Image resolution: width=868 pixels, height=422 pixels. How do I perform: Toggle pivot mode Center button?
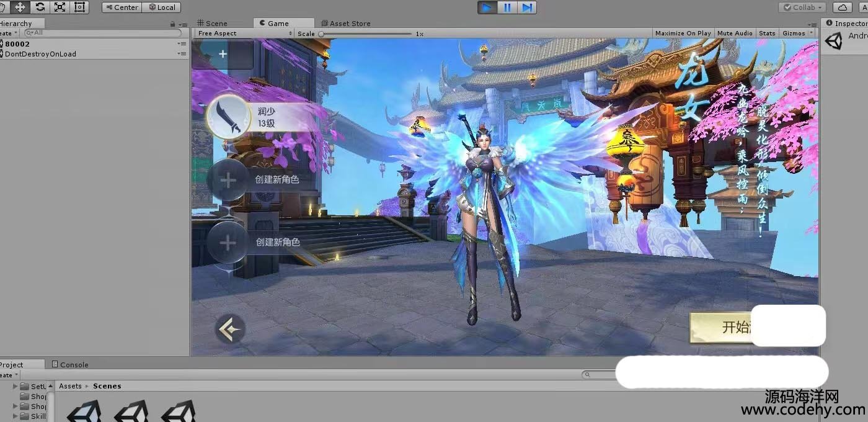pyautogui.click(x=122, y=7)
